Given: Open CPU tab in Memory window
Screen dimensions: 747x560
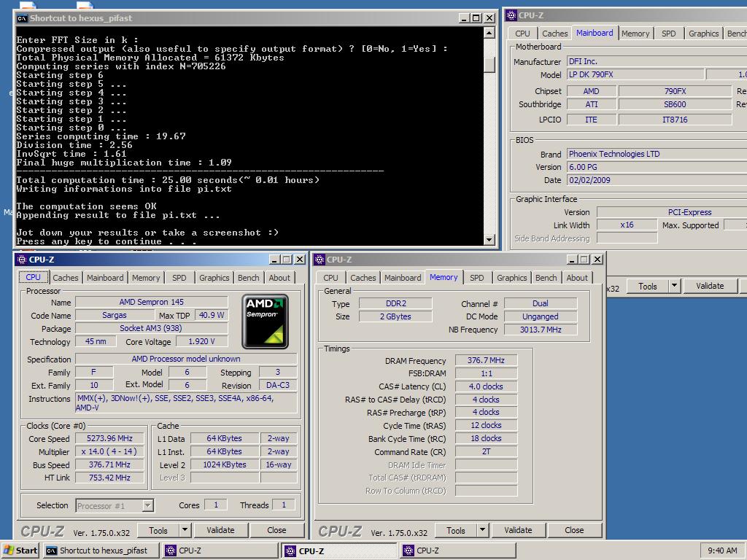Looking at the screenshot, I should click(330, 278).
